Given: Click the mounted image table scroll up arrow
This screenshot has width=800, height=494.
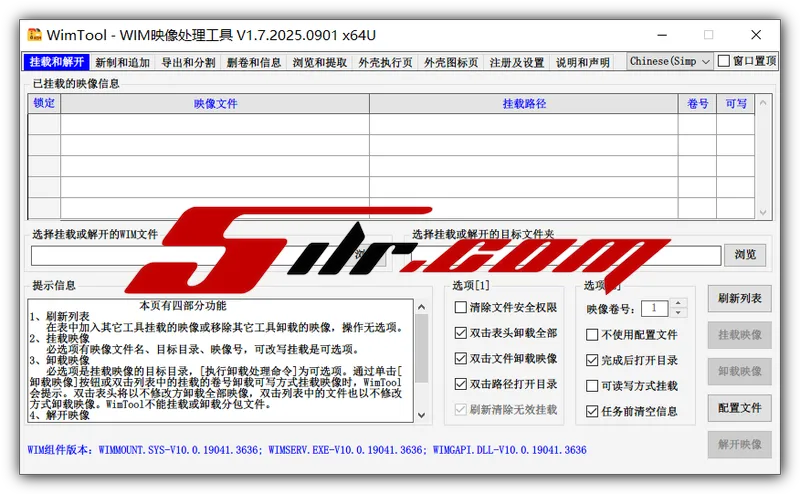Looking at the screenshot, I should 763,103.
